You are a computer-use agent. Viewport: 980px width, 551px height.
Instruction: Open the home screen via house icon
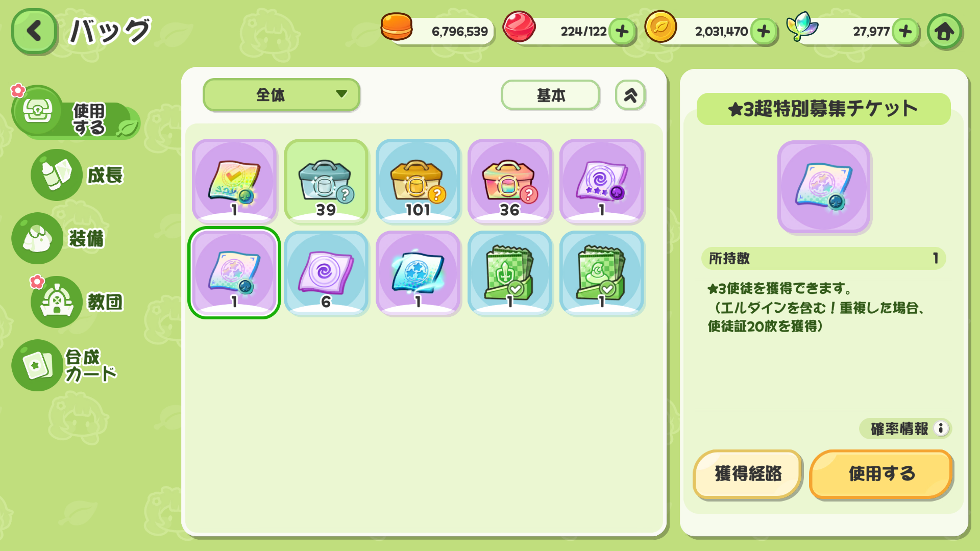tap(944, 32)
